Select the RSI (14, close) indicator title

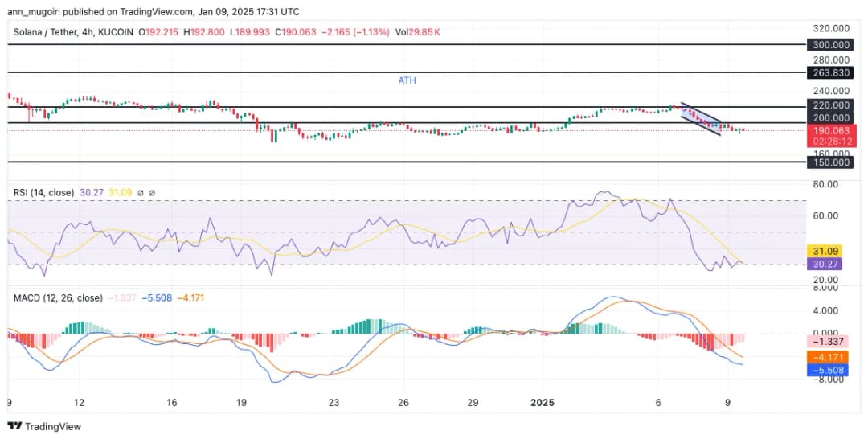tap(45, 193)
